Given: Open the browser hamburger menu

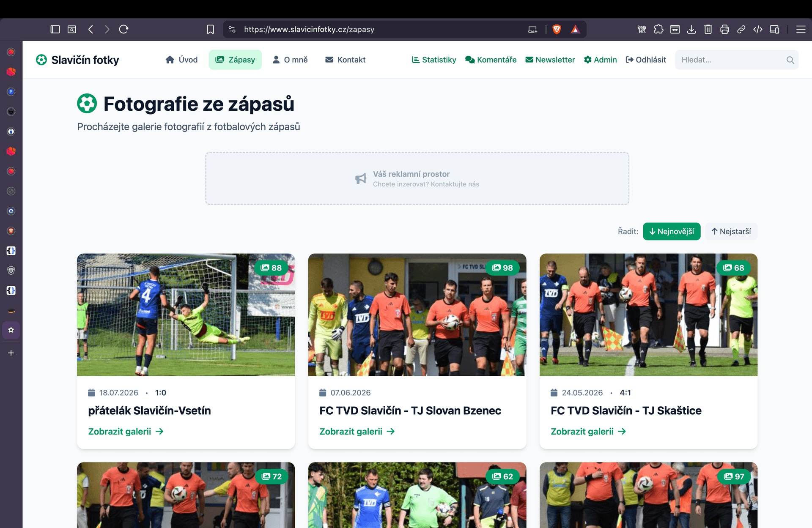Looking at the screenshot, I should tap(801, 29).
